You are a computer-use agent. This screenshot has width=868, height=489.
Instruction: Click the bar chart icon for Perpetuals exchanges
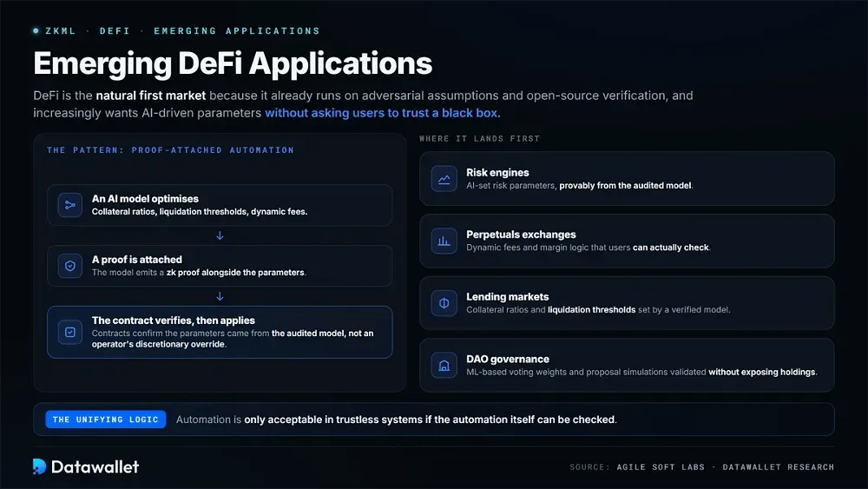click(444, 241)
